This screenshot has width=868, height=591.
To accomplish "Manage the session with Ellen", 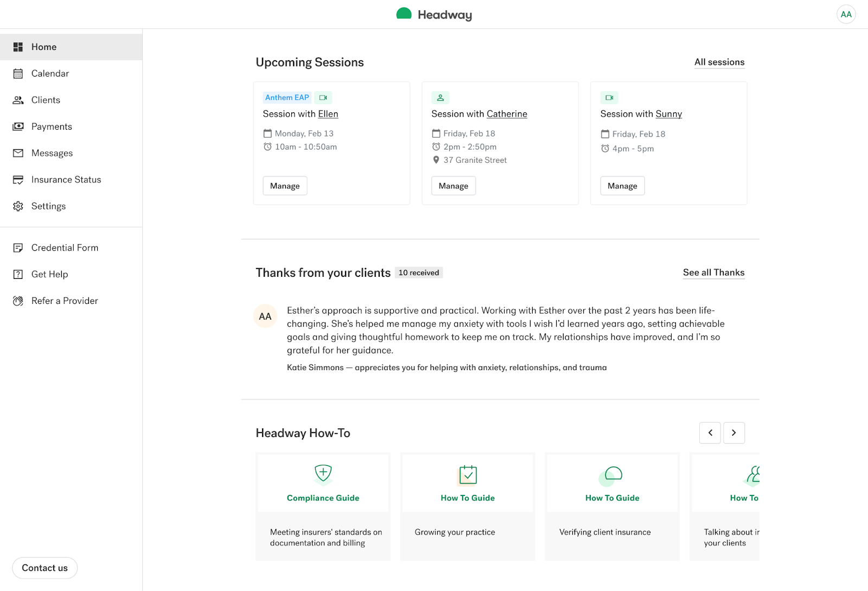I will click(285, 186).
